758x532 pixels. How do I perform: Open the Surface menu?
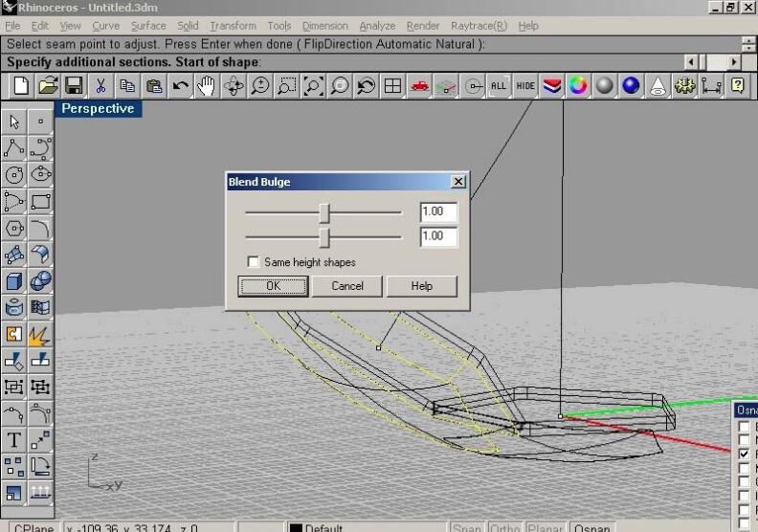click(x=148, y=26)
